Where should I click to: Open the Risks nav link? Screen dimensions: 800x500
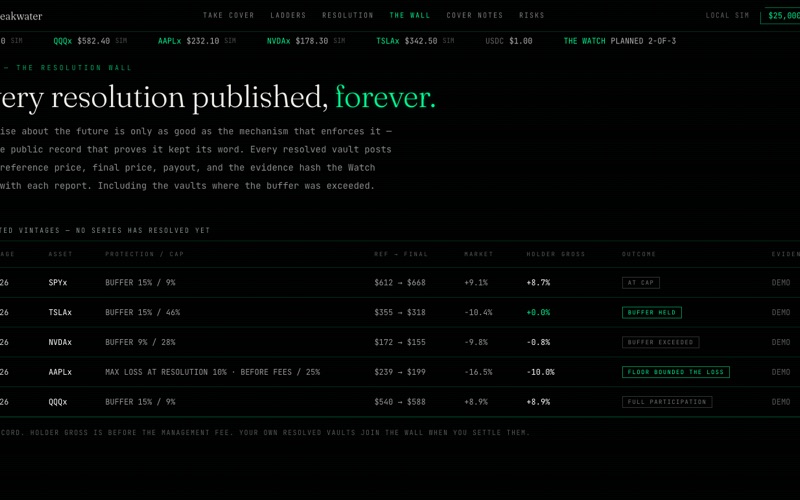click(x=532, y=15)
